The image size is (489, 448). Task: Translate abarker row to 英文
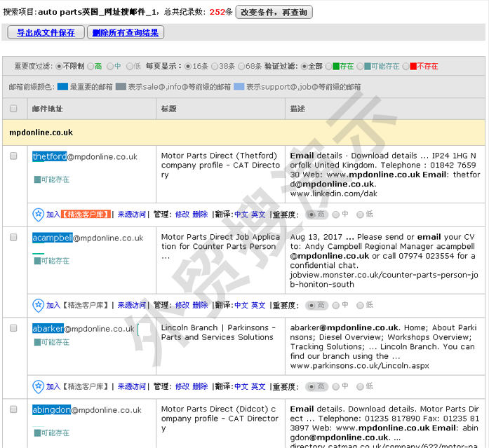point(258,386)
